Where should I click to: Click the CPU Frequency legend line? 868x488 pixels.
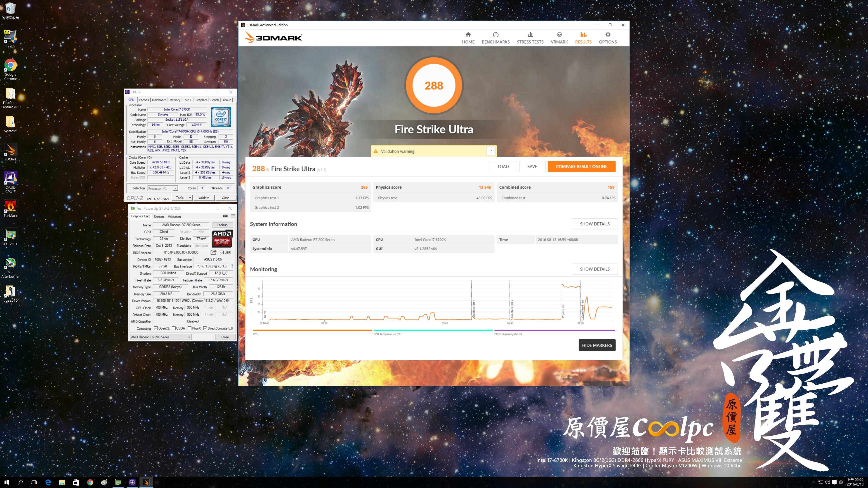coord(554,330)
